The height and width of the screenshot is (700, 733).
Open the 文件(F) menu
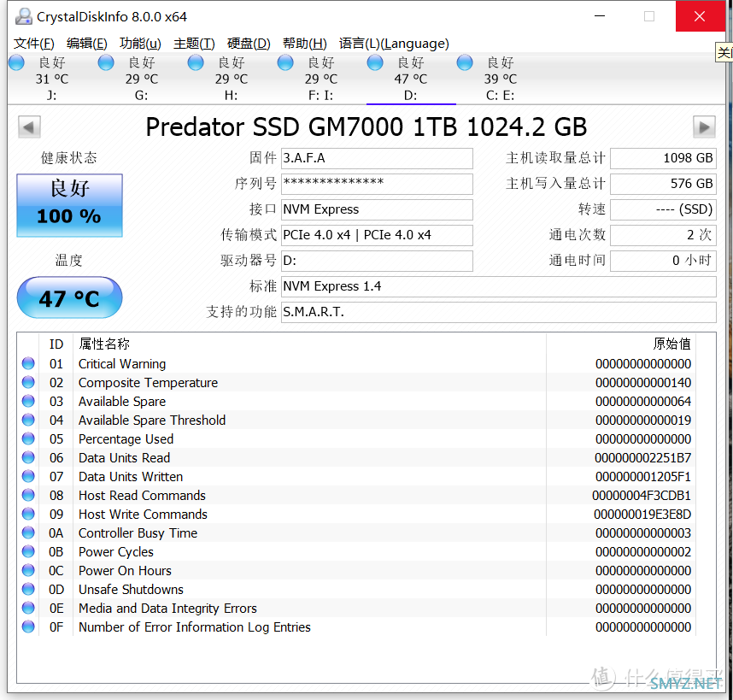[33, 44]
